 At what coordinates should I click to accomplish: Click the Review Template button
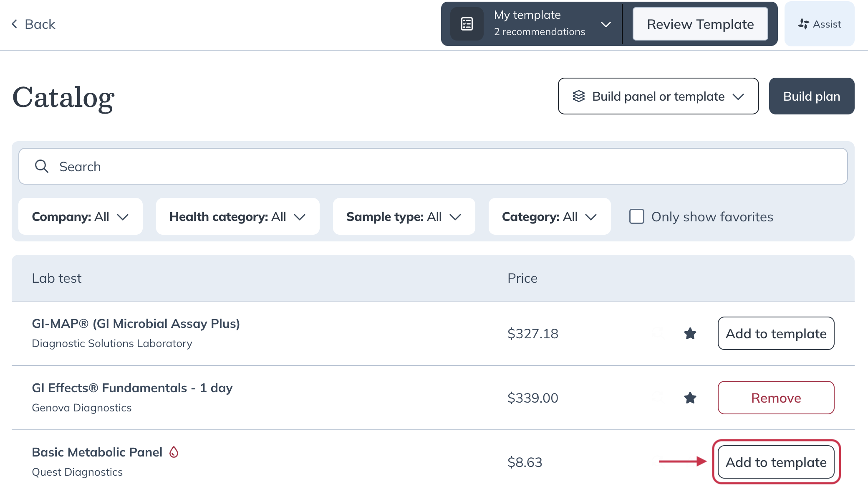[700, 24]
